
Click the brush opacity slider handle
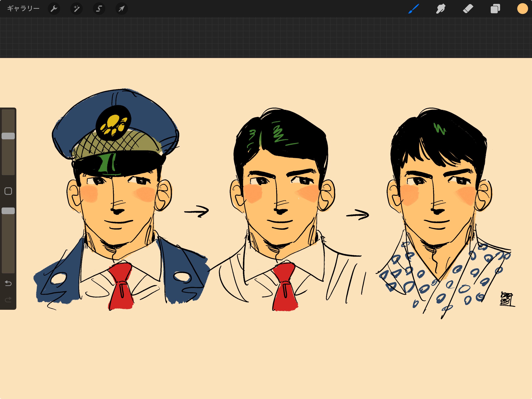[8, 211]
